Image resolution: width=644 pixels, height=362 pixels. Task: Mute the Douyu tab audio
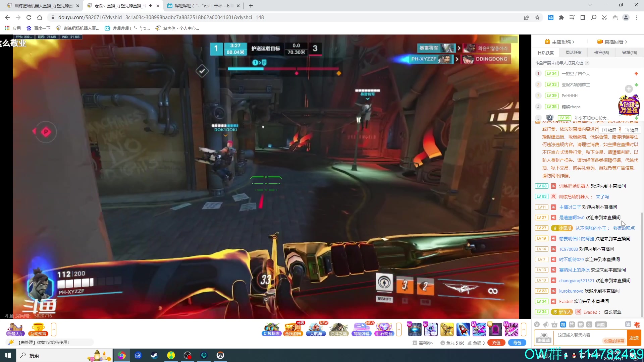(151, 6)
